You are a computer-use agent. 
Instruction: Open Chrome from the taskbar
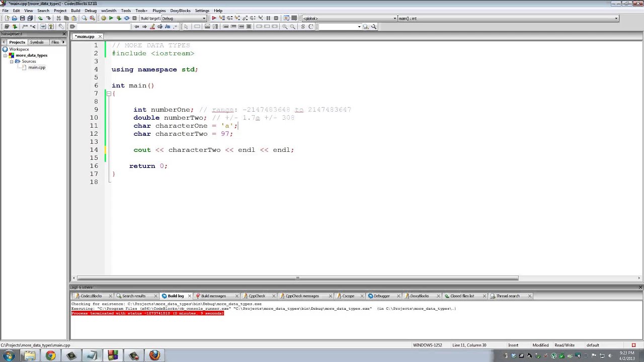click(50, 356)
